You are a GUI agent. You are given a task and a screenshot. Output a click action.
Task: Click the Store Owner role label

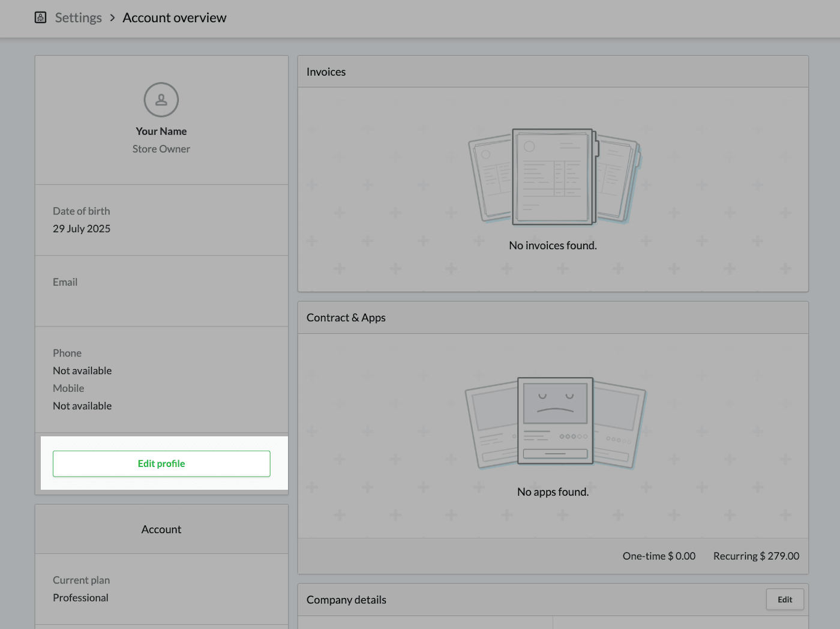[x=161, y=149]
